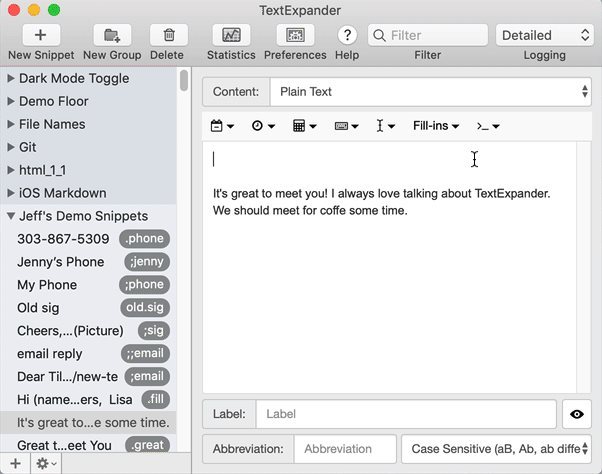Open the Case Sensitive dropdown
Screen dimensions: 602x474
coord(496,449)
